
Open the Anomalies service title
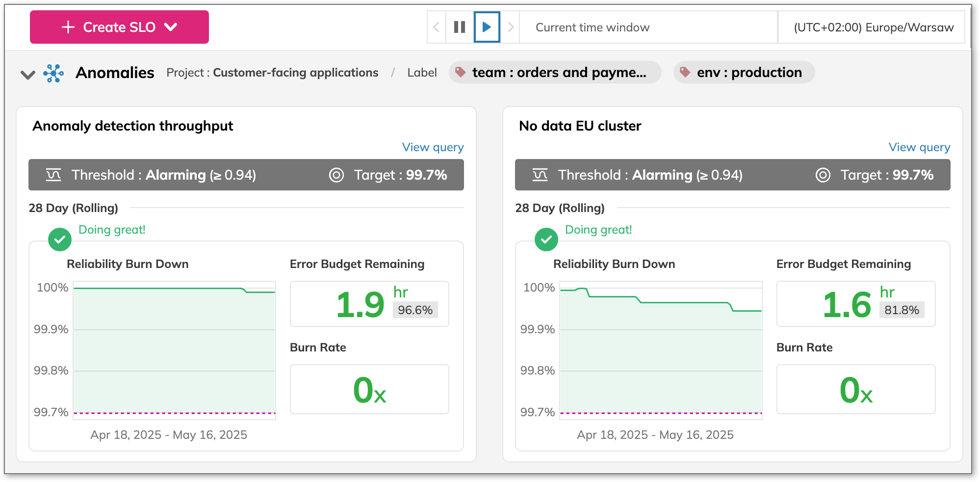coord(115,73)
